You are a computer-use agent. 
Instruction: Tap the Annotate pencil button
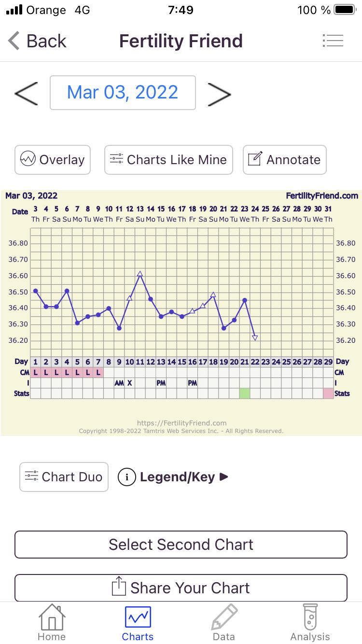coord(284,160)
